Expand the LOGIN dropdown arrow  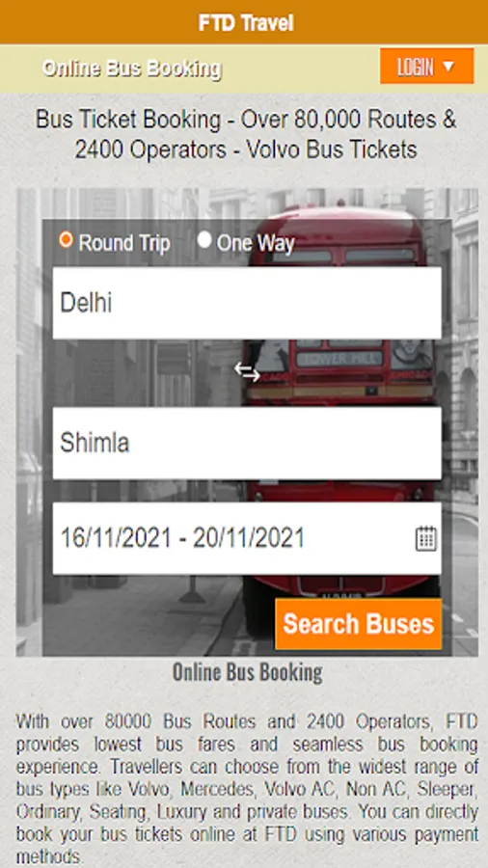point(448,67)
